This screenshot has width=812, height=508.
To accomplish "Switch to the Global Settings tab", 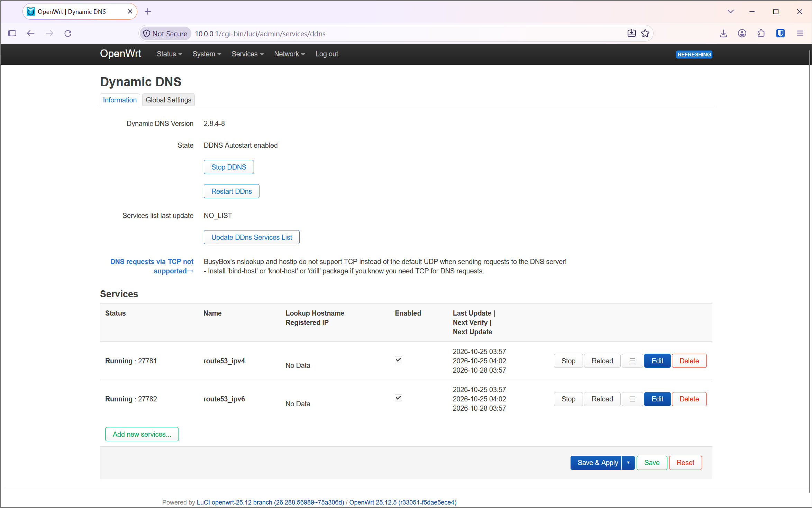I will click(x=168, y=100).
